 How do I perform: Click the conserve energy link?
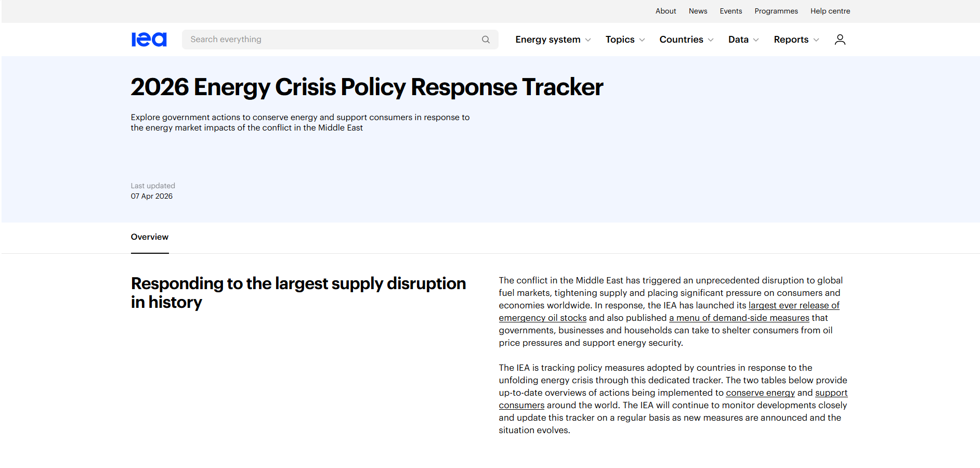[760, 393]
